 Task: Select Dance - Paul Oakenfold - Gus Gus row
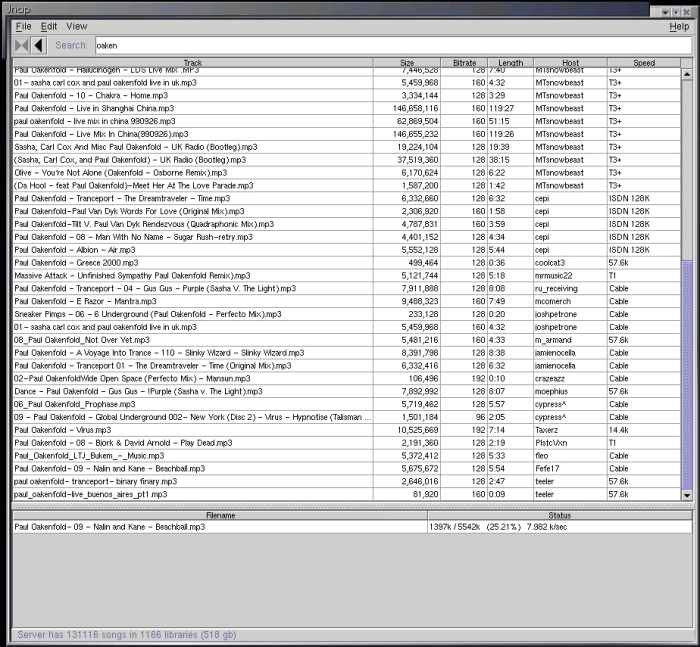[x=347, y=392]
